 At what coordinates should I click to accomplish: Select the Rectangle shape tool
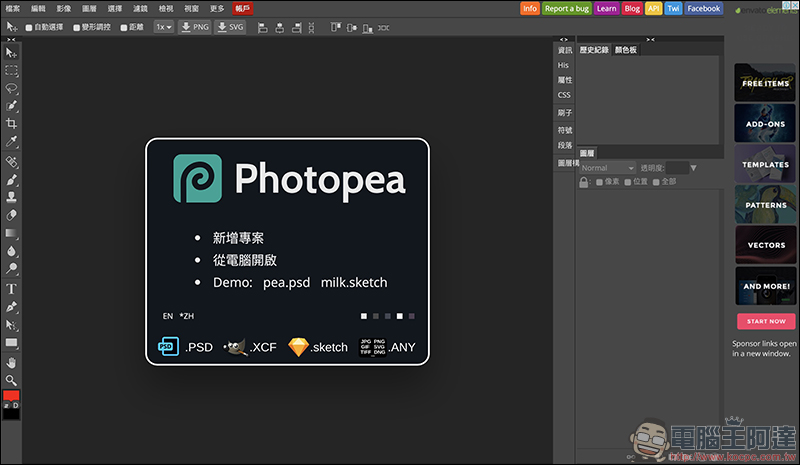point(11,342)
